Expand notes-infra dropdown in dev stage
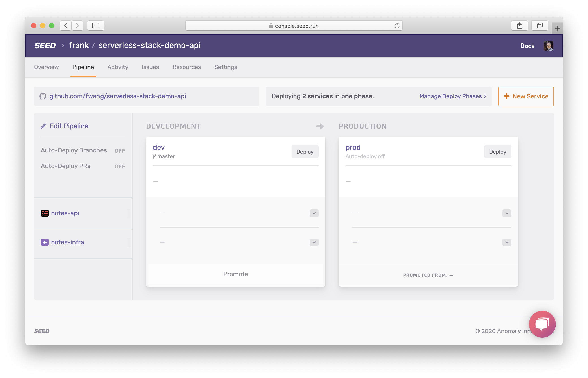The height and width of the screenshot is (378, 588). [314, 242]
